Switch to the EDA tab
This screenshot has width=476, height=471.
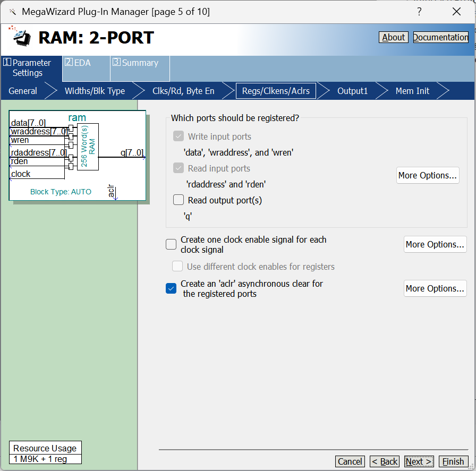[x=86, y=68]
